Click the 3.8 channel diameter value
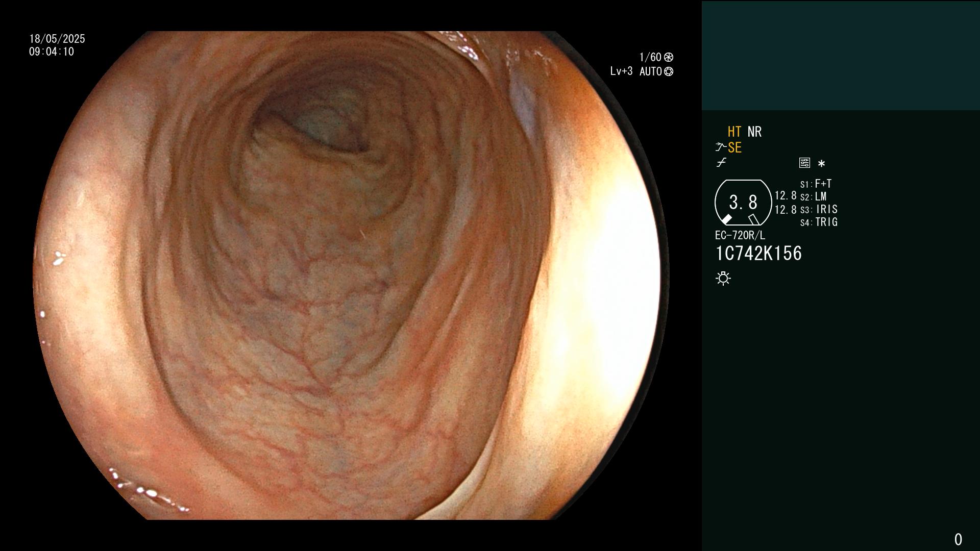980x551 pixels. [x=743, y=202]
